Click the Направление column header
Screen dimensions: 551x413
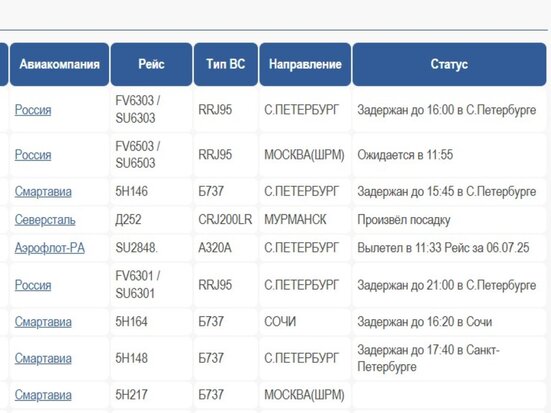[305, 64]
